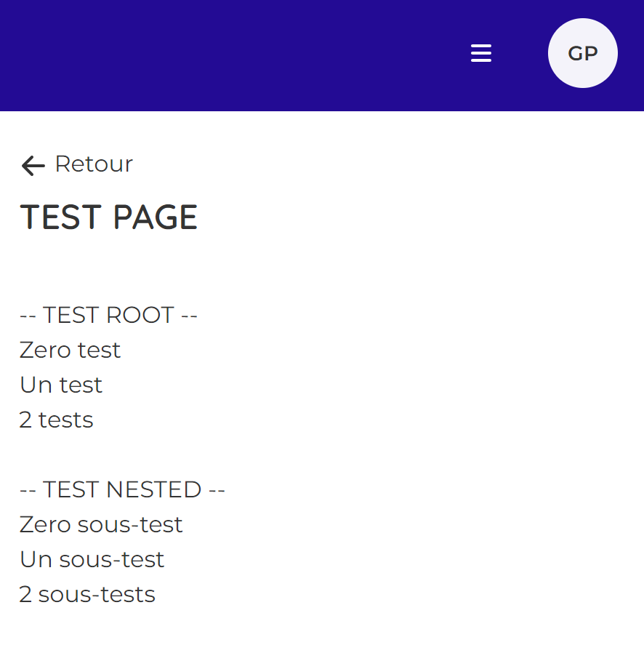Click the 'Un test' text
This screenshot has width=644, height=653.
click(61, 385)
